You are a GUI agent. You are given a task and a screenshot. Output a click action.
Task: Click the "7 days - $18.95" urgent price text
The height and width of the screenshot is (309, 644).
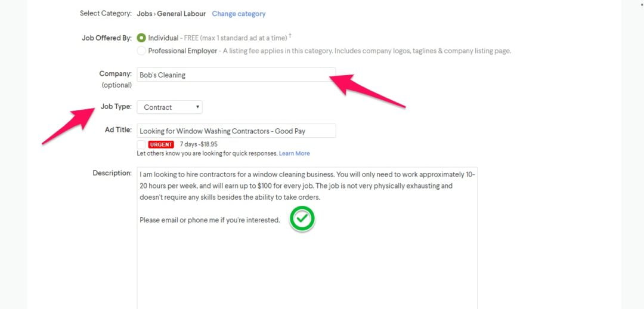pyautogui.click(x=199, y=144)
